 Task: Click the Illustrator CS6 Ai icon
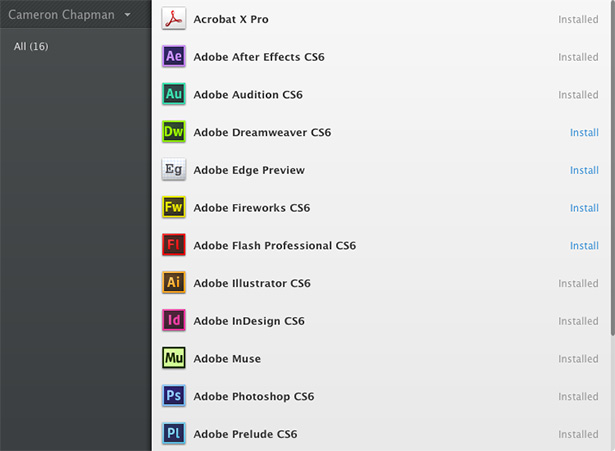(174, 282)
